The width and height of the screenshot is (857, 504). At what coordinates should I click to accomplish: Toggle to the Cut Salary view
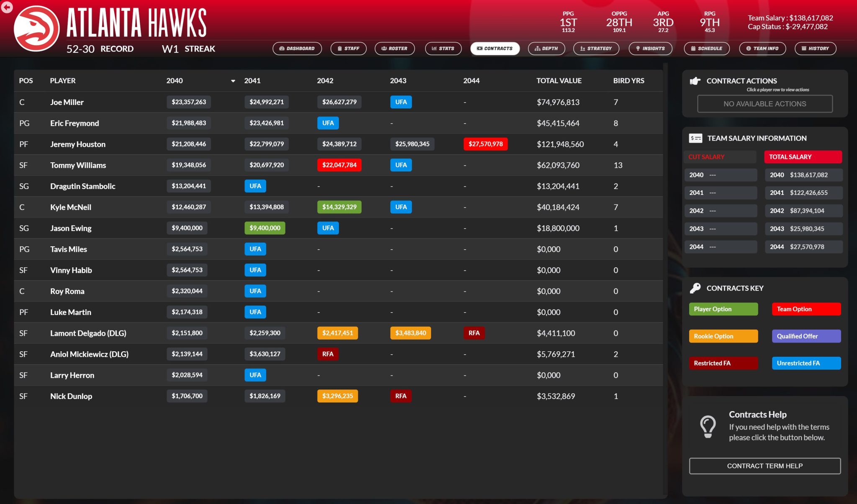(x=720, y=157)
